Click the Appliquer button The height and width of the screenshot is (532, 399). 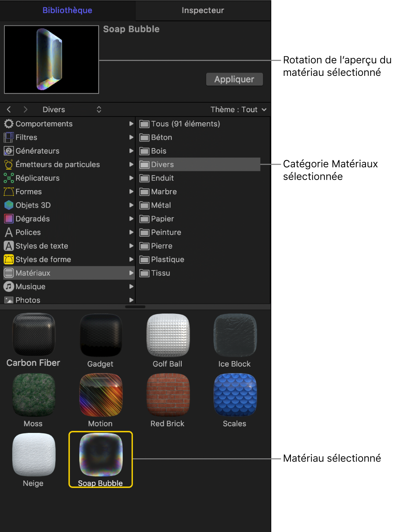pyautogui.click(x=234, y=79)
